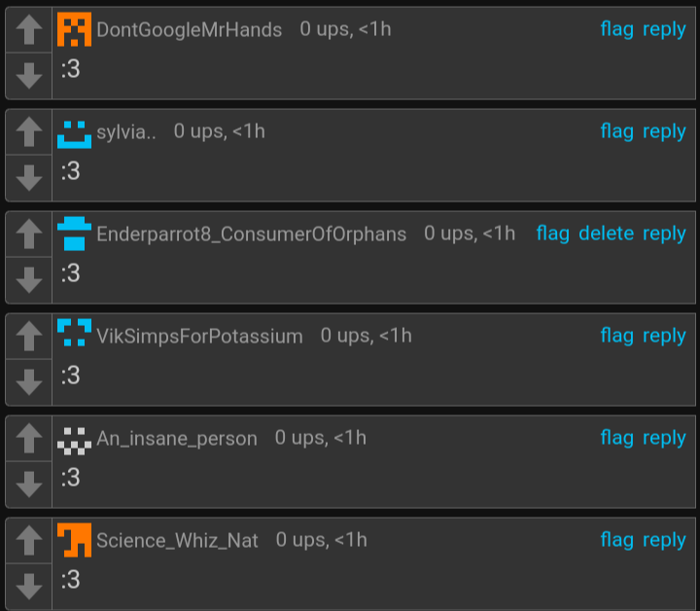Downvote the sylvia.. comment

tap(29, 177)
